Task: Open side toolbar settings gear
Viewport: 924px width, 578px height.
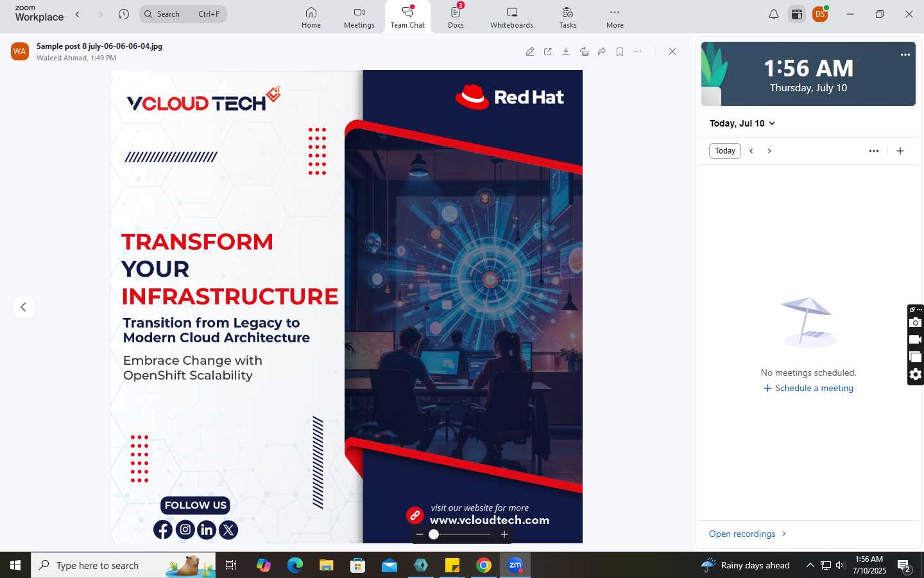Action: click(x=916, y=374)
